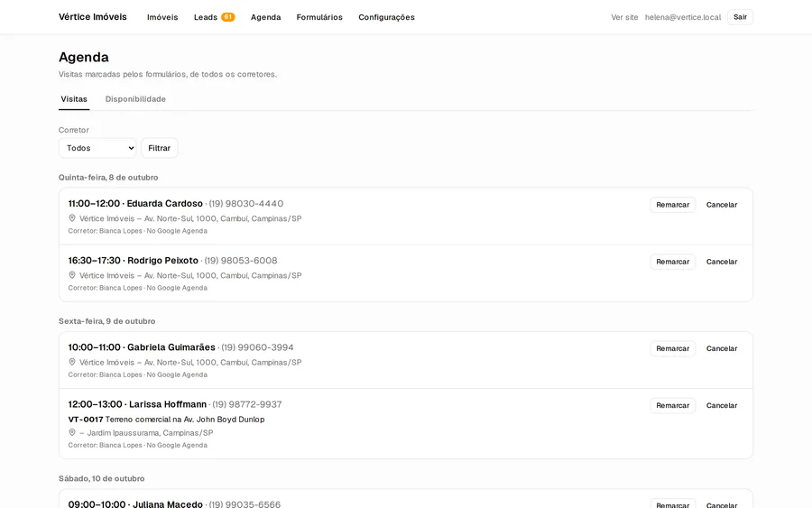The width and height of the screenshot is (812, 508).
Task: Click the name Larissa Hoffmann
Action: tap(168, 404)
